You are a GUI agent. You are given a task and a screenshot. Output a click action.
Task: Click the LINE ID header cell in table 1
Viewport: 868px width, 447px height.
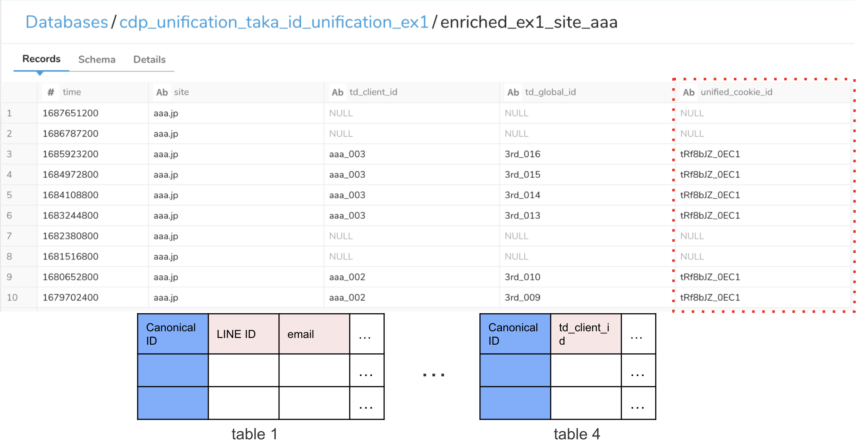coord(243,334)
